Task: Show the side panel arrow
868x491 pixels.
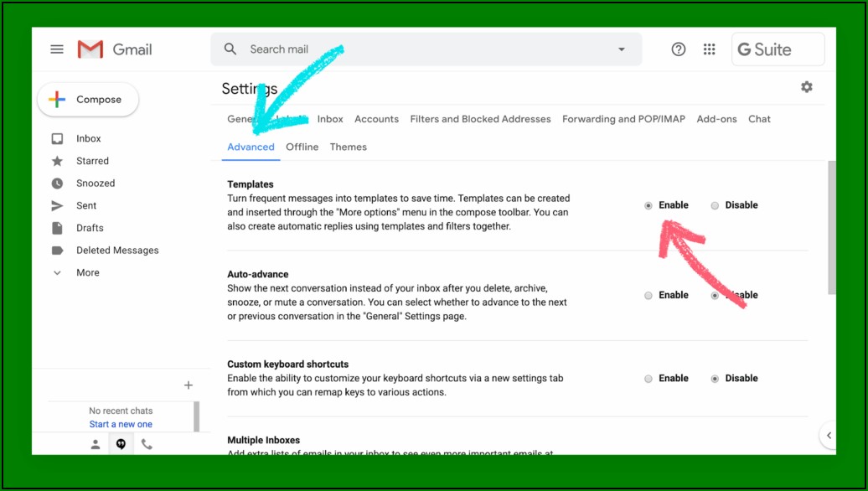Action: (x=829, y=436)
